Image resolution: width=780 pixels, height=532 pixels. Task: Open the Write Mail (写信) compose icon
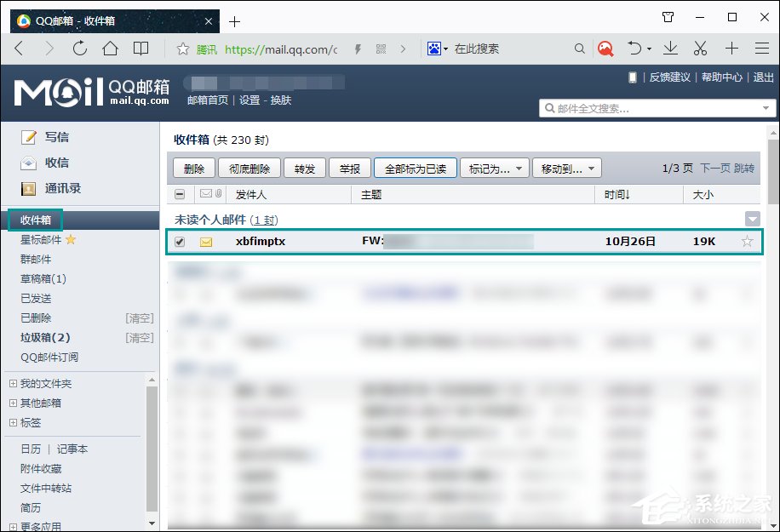(x=30, y=136)
